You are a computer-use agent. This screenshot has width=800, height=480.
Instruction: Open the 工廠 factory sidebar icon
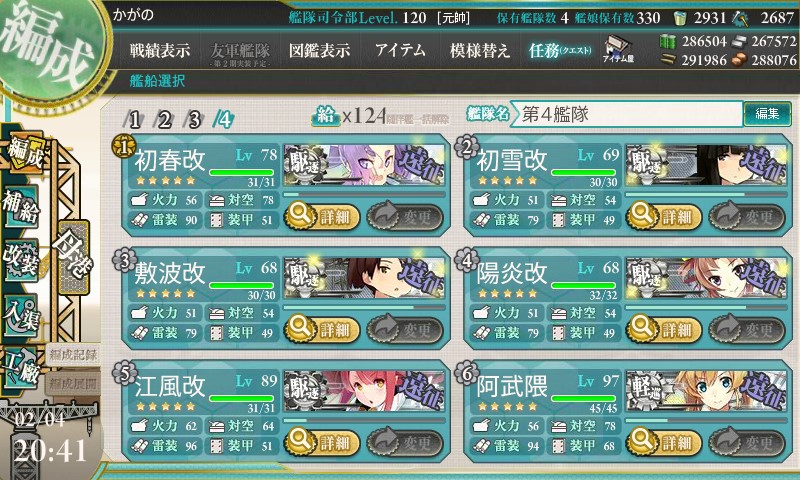tap(21, 367)
